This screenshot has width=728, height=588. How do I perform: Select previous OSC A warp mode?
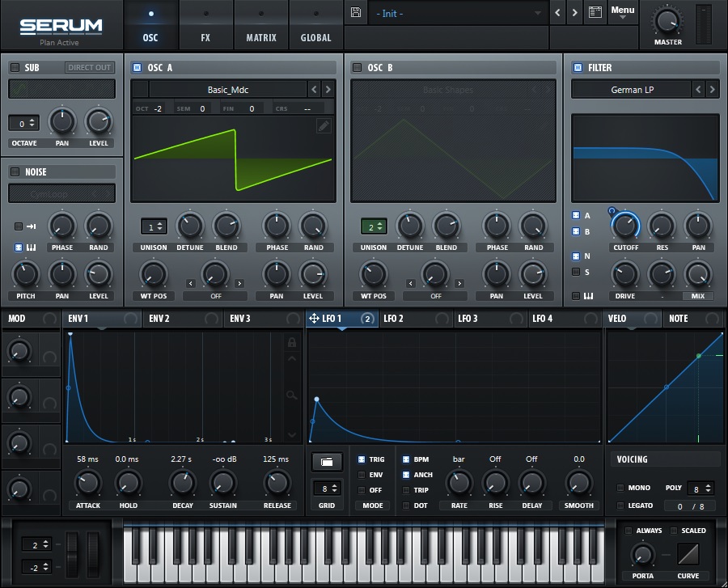point(191,284)
